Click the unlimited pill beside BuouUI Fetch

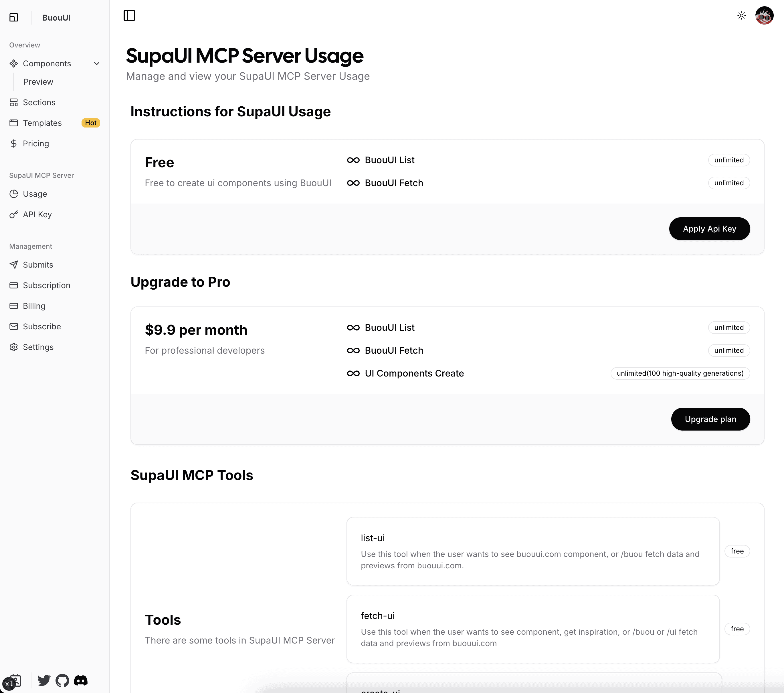(x=728, y=183)
